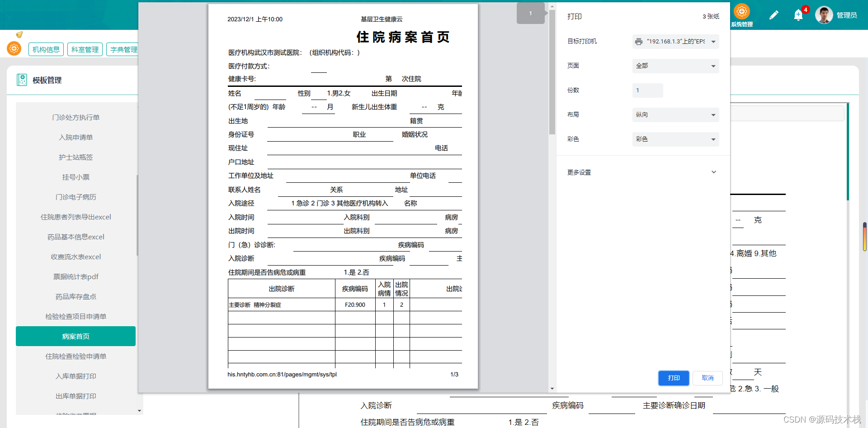
Task: Click the 3 张纸 sheet count text
Action: (x=711, y=16)
